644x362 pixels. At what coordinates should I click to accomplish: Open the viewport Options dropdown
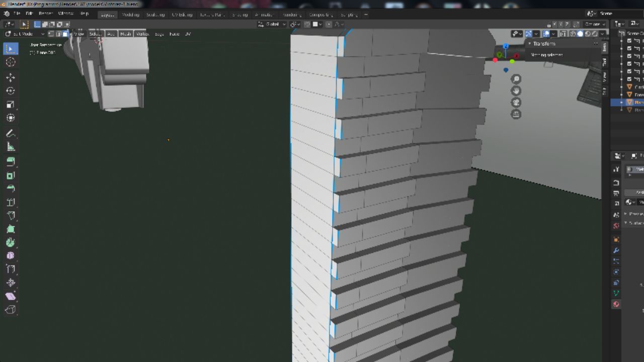(x=595, y=24)
